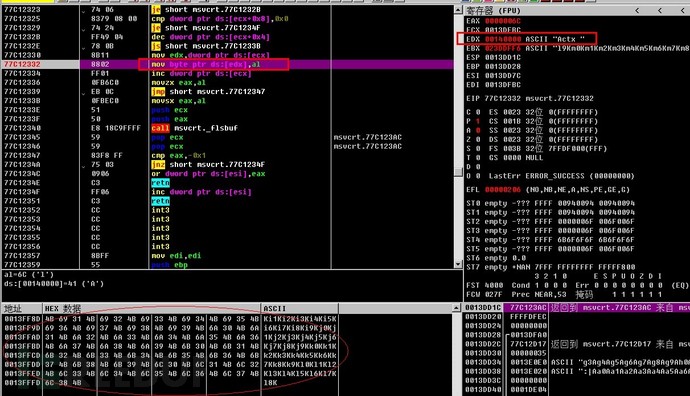Click comment msvcrt.77C123AC on row 77C12345

[x=368, y=137]
